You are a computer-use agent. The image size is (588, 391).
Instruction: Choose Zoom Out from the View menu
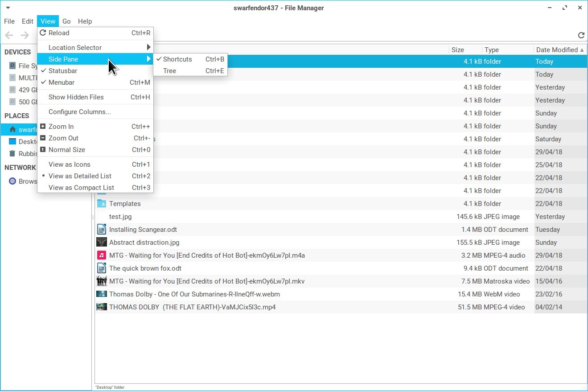(x=63, y=138)
